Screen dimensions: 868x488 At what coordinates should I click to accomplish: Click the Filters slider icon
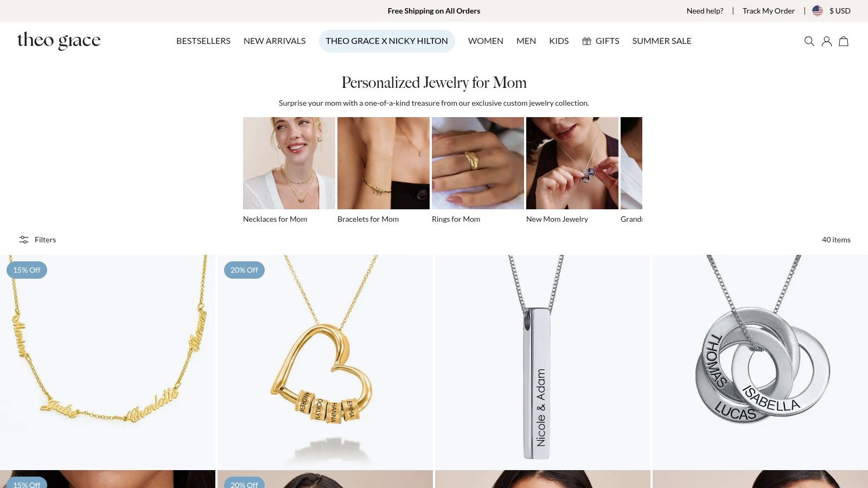(24, 240)
